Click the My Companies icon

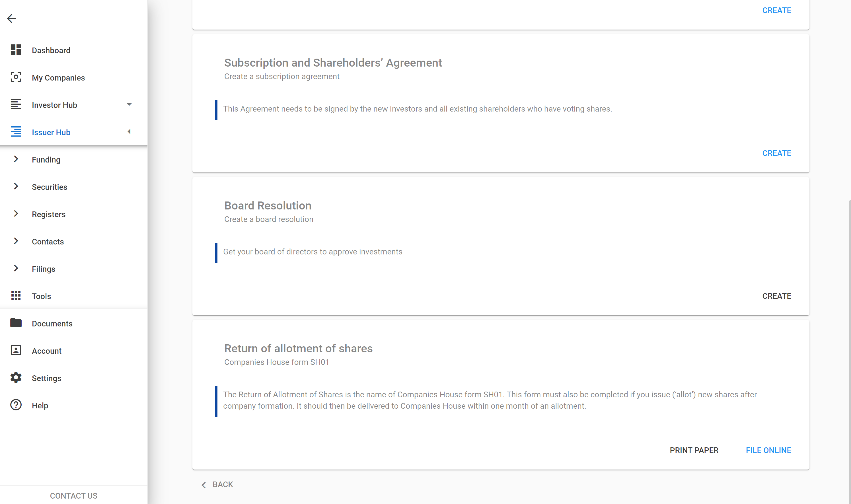tap(16, 77)
